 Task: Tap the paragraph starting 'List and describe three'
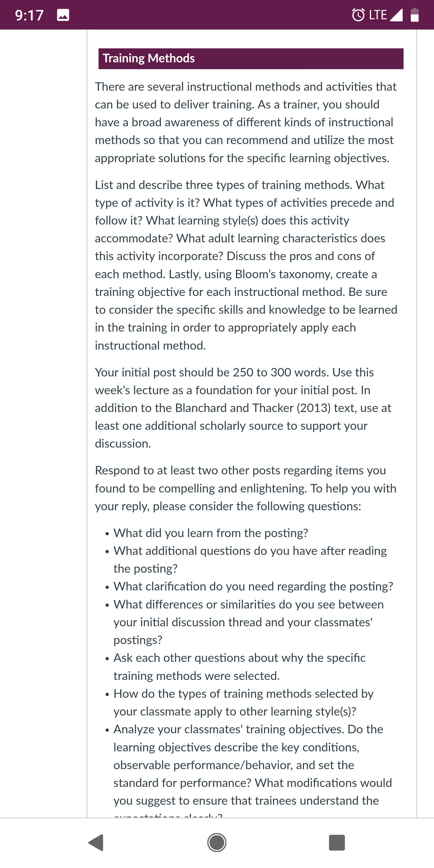(x=246, y=265)
